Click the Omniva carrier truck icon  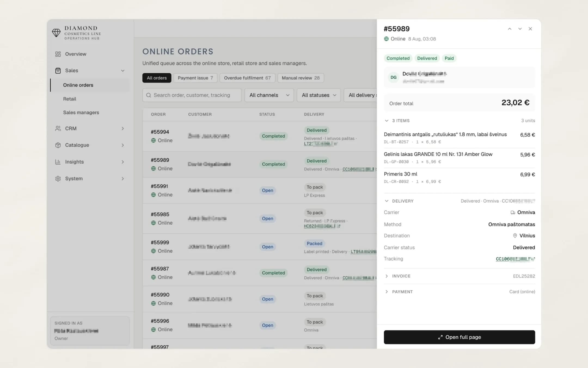513,212
